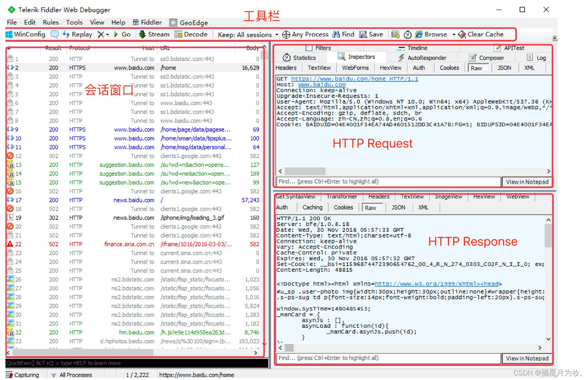Click the request URL link www.baidu.com/home
The height and width of the screenshot is (380, 588).
[354, 79]
